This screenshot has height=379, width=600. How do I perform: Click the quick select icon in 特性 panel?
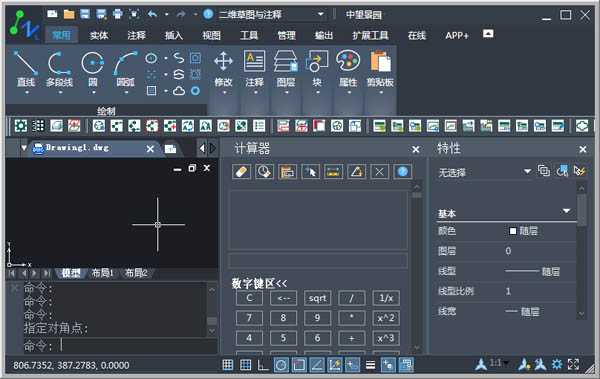coord(579,171)
